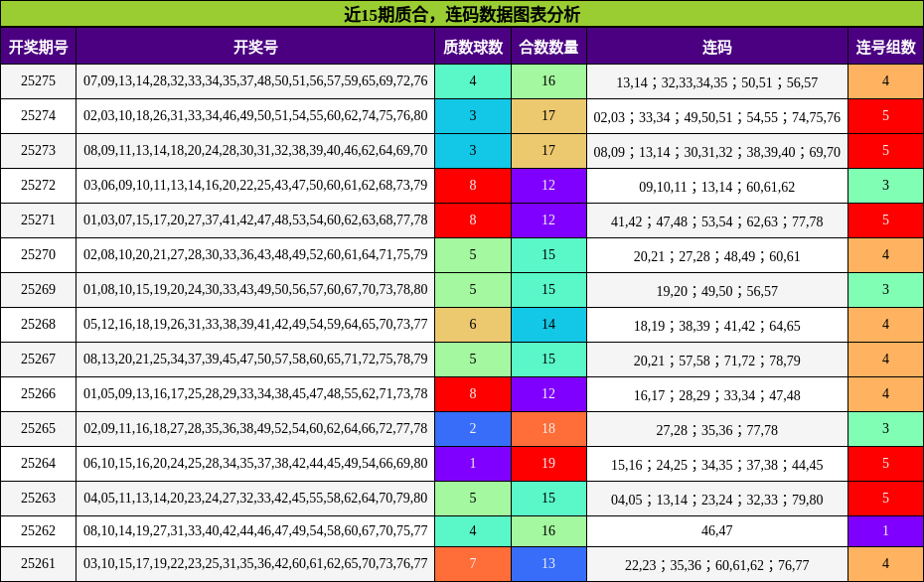The image size is (924, 582).
Task: Select the yellow 6 cell in row 25268
Action: (473, 324)
